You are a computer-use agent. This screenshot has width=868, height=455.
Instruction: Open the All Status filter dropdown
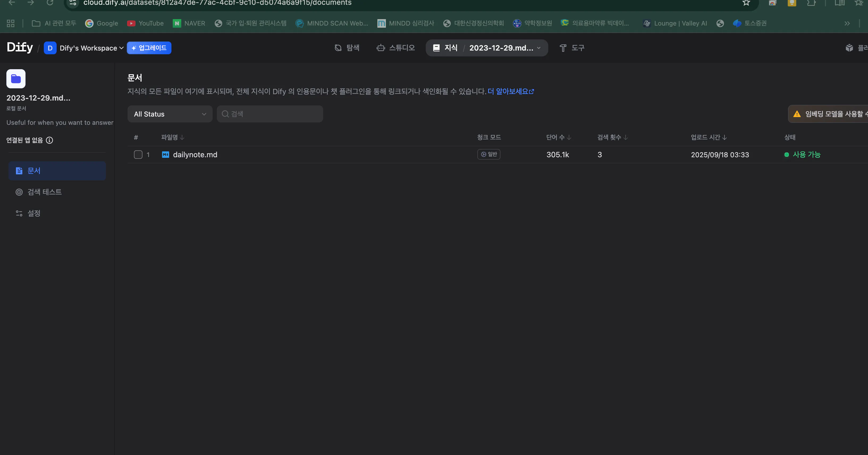point(170,114)
